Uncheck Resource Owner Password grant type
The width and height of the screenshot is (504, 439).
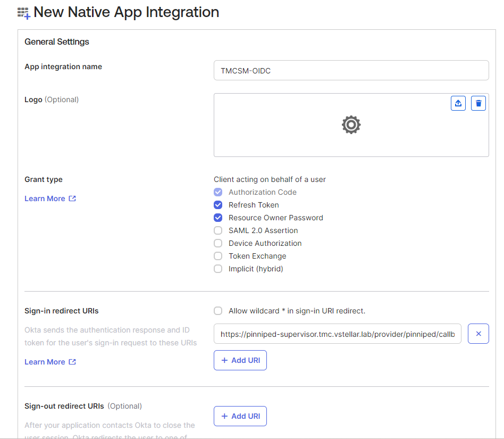218,218
